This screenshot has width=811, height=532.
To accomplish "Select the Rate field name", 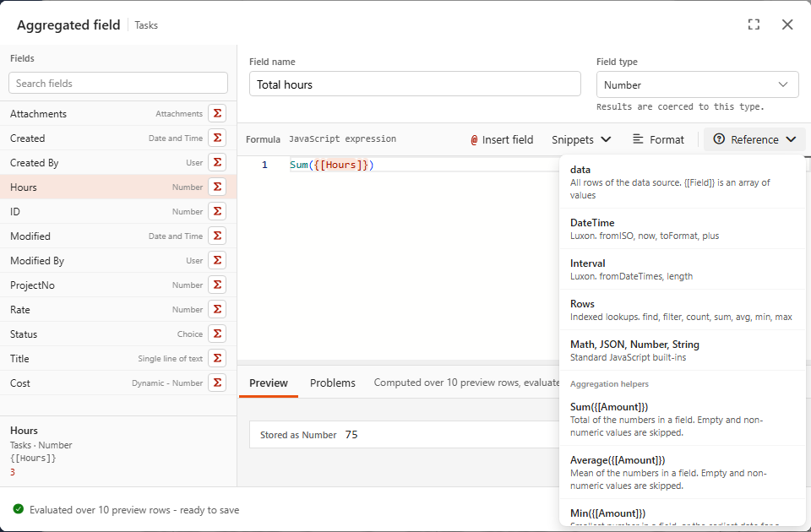I will click(20, 310).
